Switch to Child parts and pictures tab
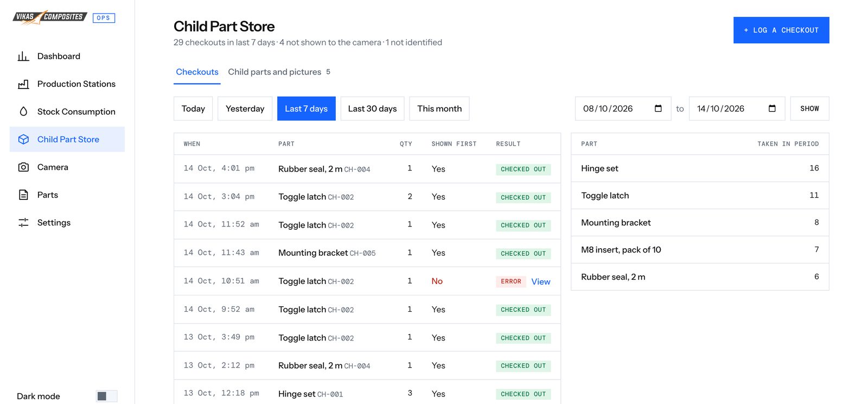Image resolution: width=868 pixels, height=404 pixels. pos(279,72)
